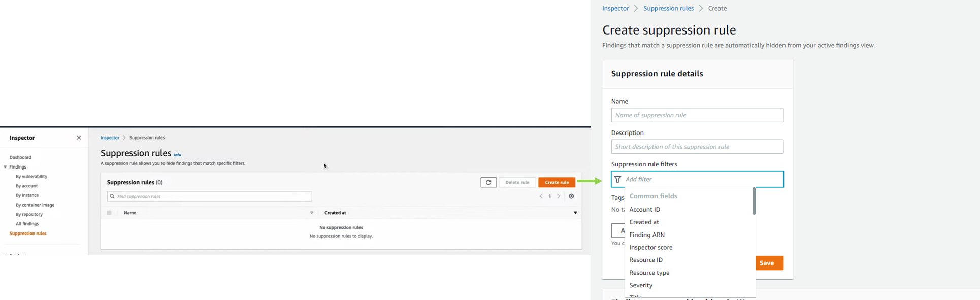Viewport: 980px width, 300px height.
Task: Open All findings in sidebar
Action: (27, 224)
